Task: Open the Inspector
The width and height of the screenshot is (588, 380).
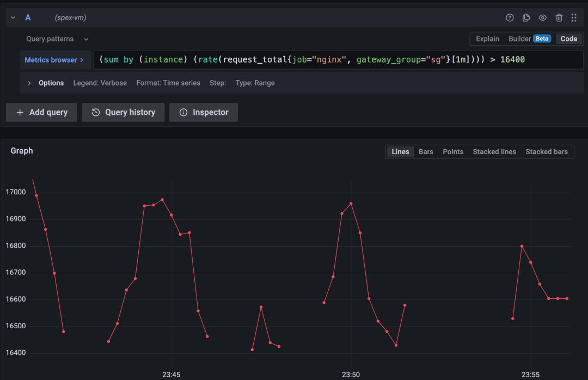Action: point(204,112)
